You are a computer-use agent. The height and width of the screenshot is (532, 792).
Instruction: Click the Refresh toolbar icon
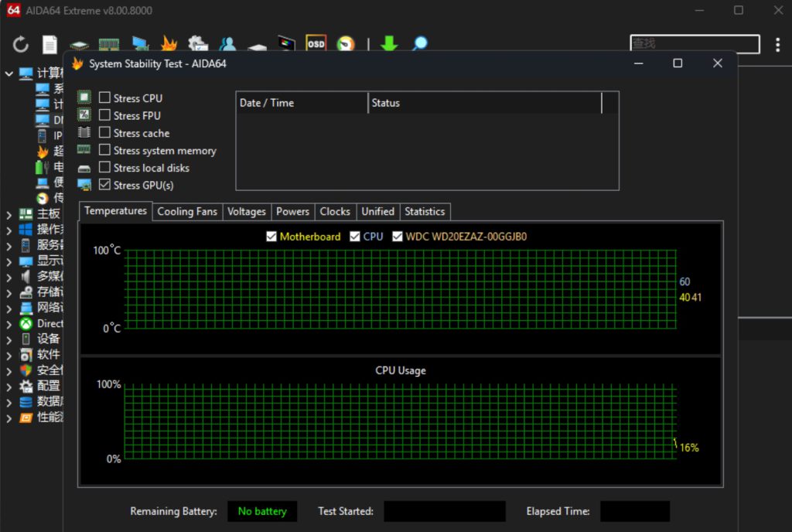(20, 44)
